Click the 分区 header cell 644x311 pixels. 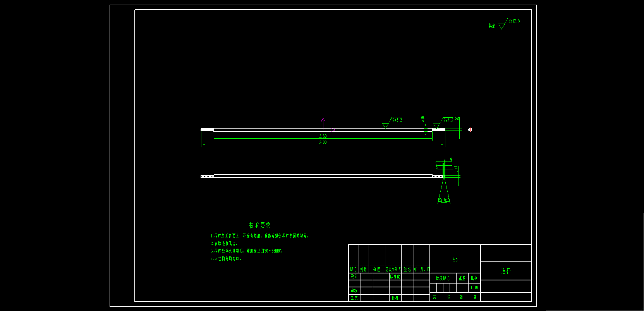pyautogui.click(x=376, y=270)
